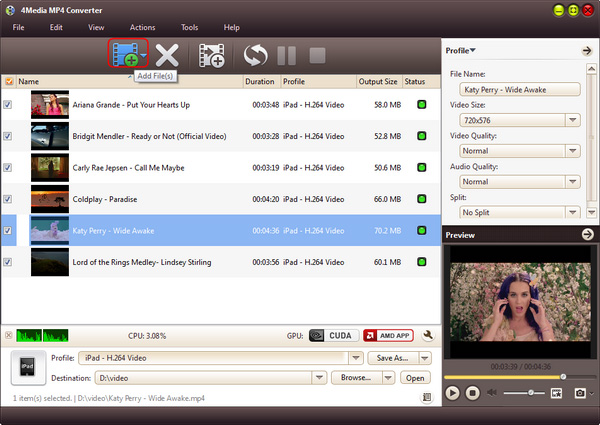Sort by the Output Size column header
This screenshot has height=425, width=600.
[379, 81]
